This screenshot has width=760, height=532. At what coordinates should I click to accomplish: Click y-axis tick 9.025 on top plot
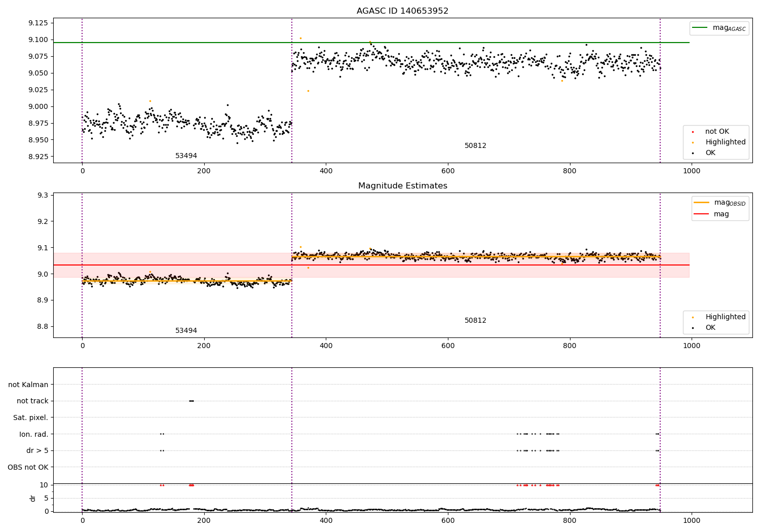point(38,90)
